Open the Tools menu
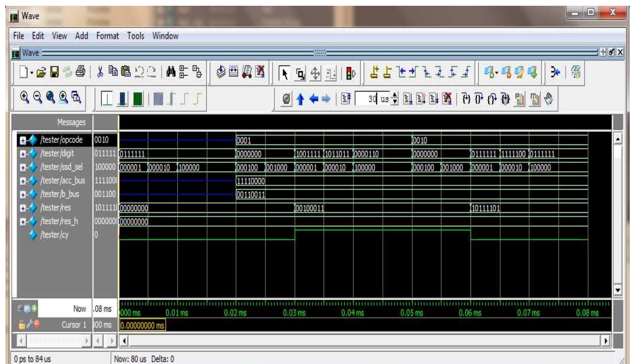This screenshot has height=364, width=630. pos(135,36)
